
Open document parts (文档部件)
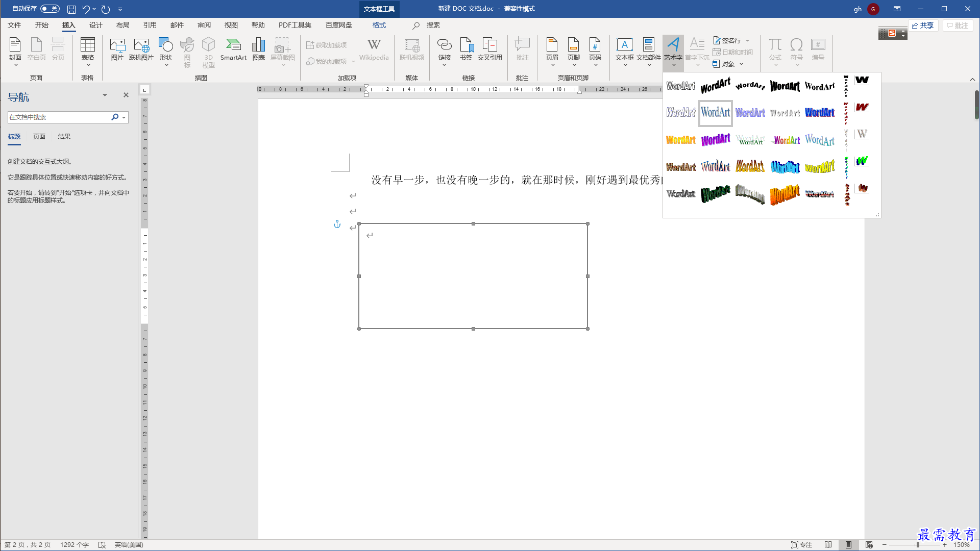(649, 52)
